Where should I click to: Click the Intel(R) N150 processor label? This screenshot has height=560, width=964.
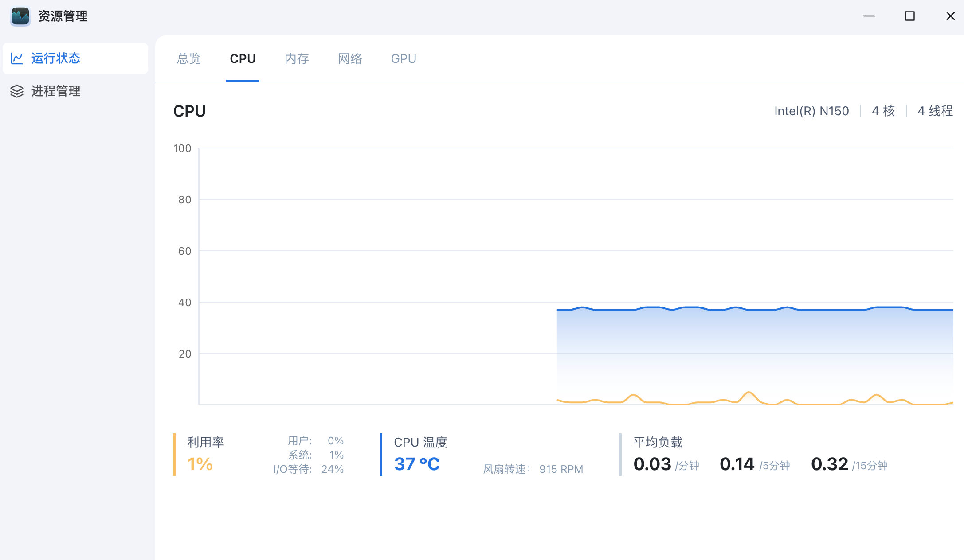(811, 111)
